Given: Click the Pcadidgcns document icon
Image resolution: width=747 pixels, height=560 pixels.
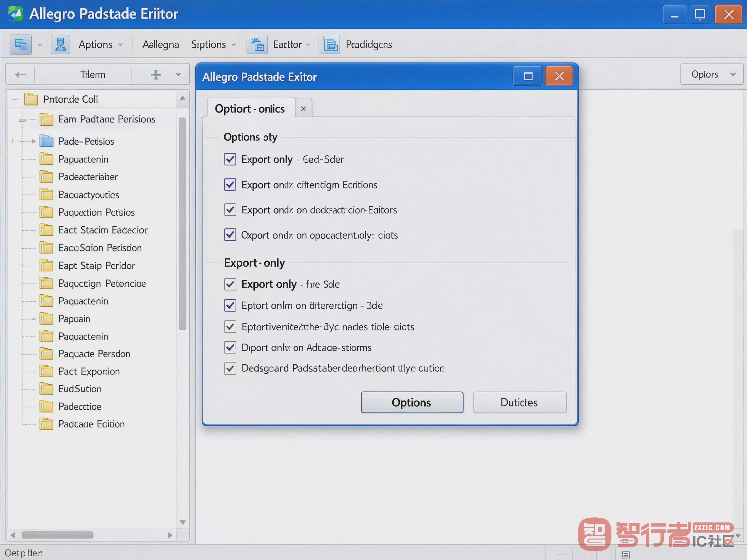Looking at the screenshot, I should tap(329, 45).
